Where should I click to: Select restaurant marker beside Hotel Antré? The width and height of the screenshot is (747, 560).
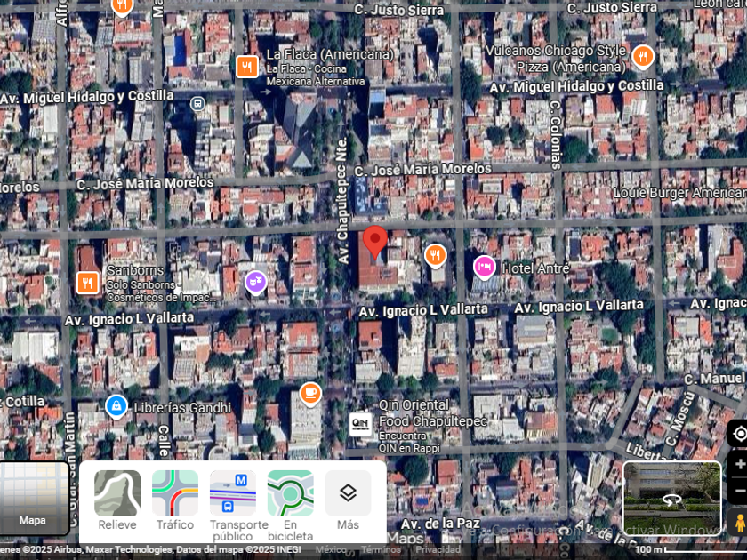tap(436, 256)
